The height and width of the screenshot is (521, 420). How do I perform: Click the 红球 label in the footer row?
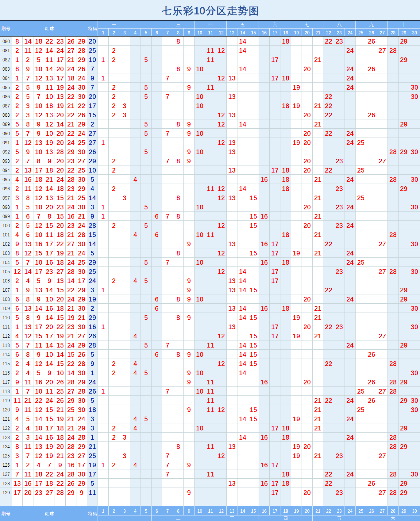point(49,514)
